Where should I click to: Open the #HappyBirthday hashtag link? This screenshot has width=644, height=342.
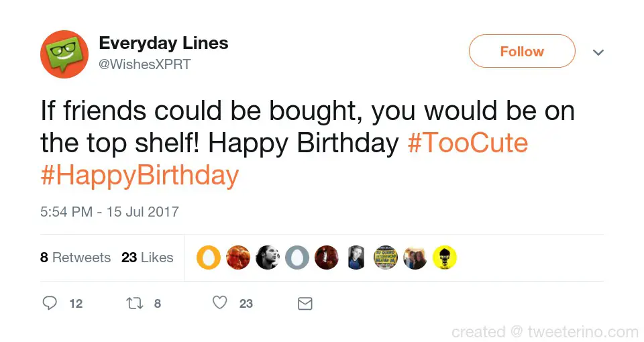140,176
